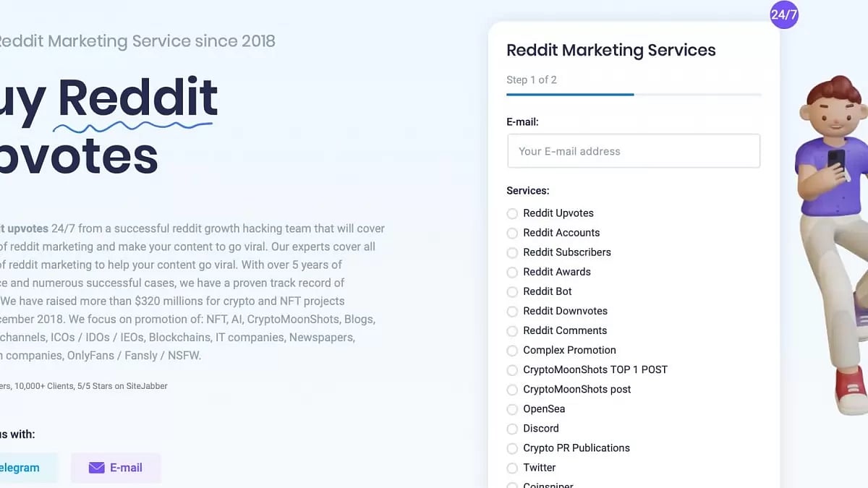This screenshot has width=868, height=488.
Task: Select the Reddit Upvotes radio option
Action: coord(512,213)
